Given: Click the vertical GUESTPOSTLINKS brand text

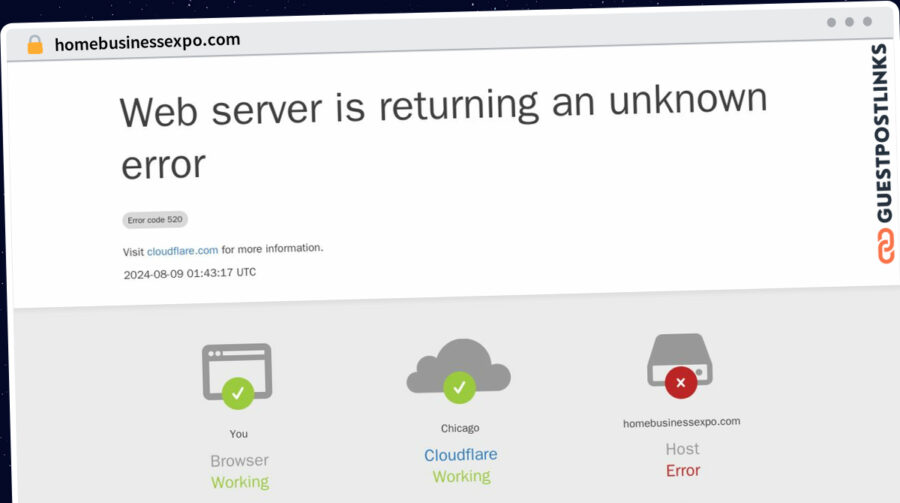Looking at the screenshot, I should 883,133.
